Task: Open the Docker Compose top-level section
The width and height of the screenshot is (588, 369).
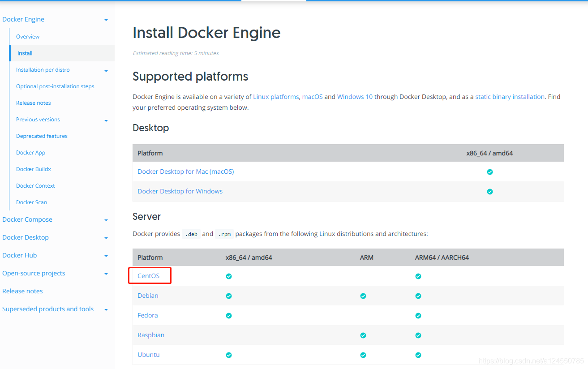Action: (27, 219)
